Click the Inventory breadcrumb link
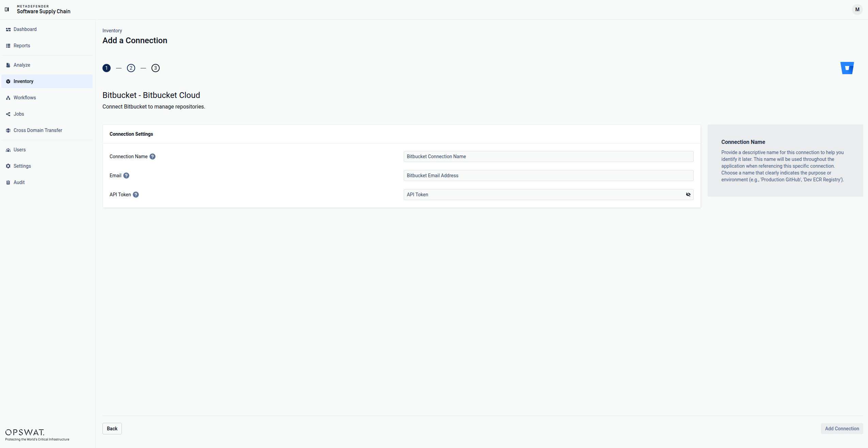This screenshot has width=868, height=448. tap(112, 31)
